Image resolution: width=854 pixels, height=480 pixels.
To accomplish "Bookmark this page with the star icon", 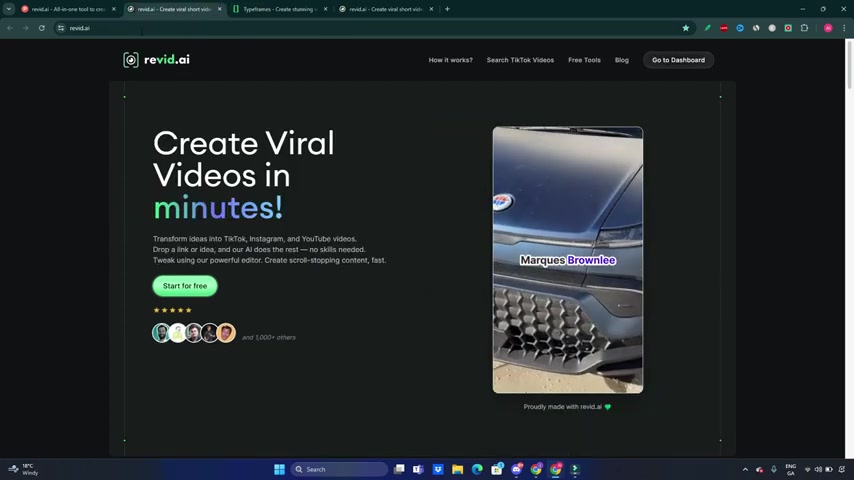I will [x=686, y=28].
